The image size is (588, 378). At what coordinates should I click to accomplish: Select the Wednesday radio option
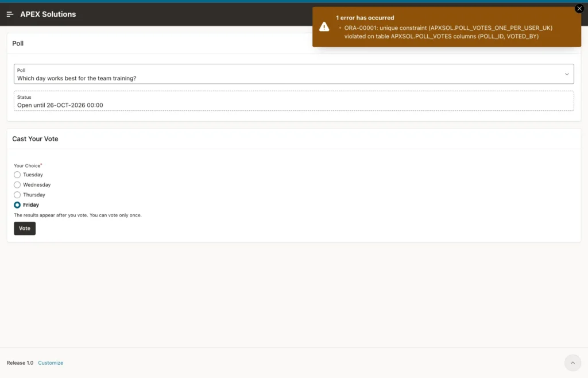pyautogui.click(x=17, y=185)
